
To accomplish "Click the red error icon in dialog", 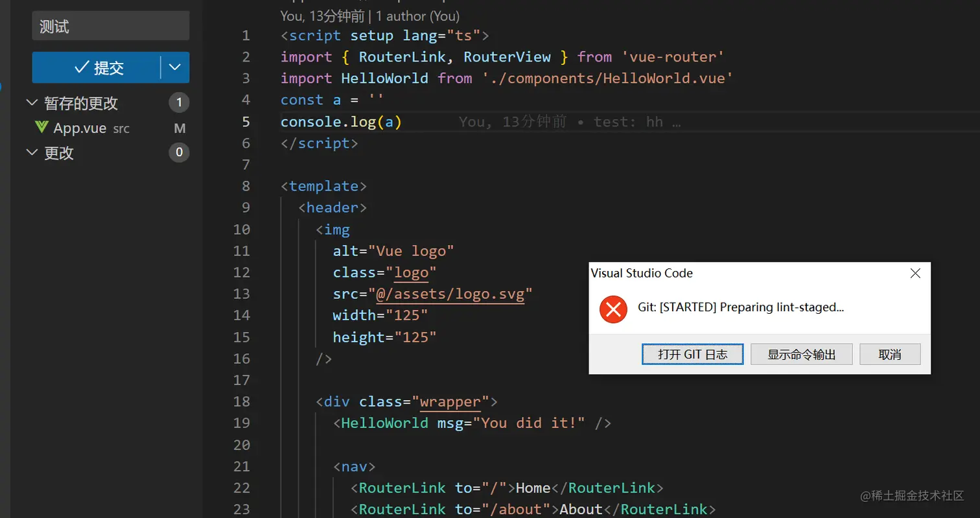I will click(x=613, y=309).
